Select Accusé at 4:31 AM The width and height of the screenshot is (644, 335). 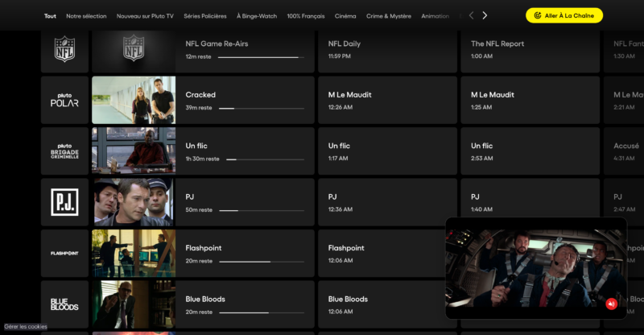point(624,151)
